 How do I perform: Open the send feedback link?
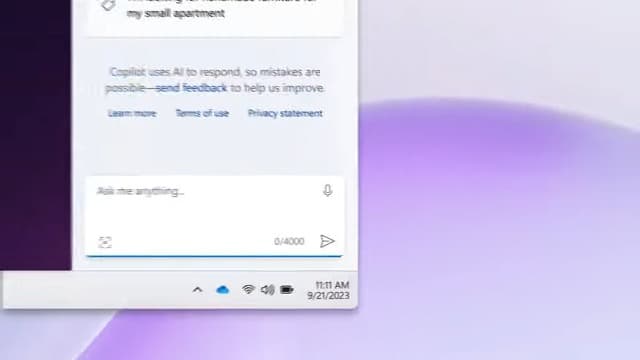pos(191,88)
